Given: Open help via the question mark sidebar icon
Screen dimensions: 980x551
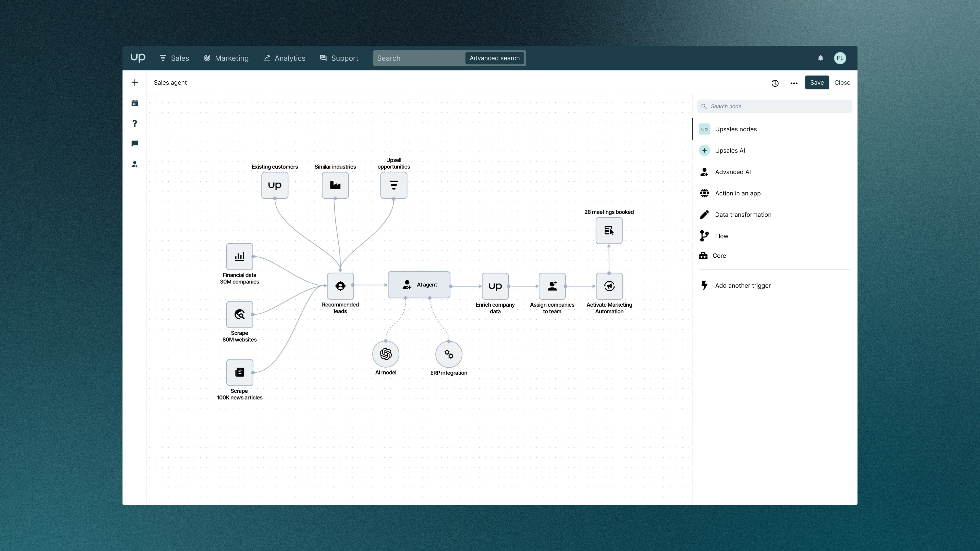Looking at the screenshot, I should pyautogui.click(x=135, y=123).
